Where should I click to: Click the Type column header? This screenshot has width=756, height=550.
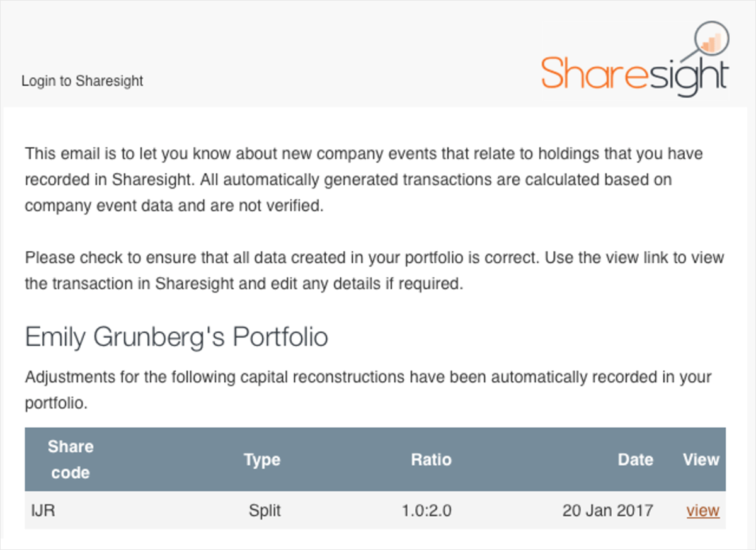click(261, 460)
